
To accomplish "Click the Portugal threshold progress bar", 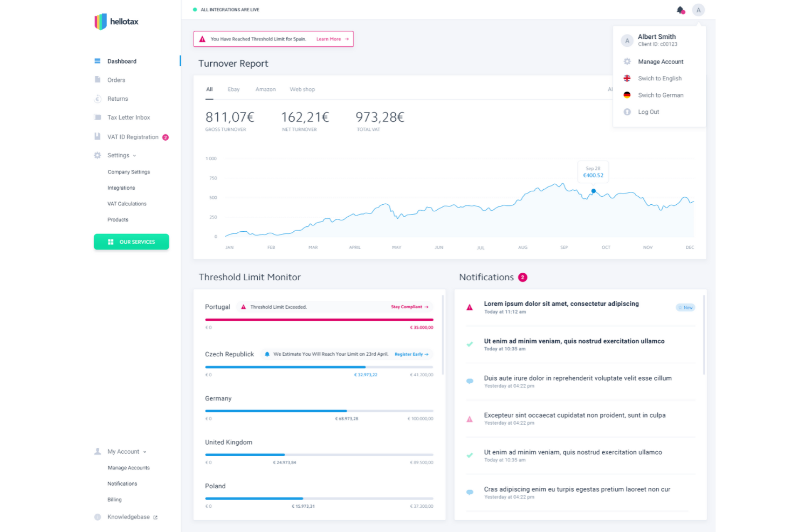I will click(x=319, y=320).
